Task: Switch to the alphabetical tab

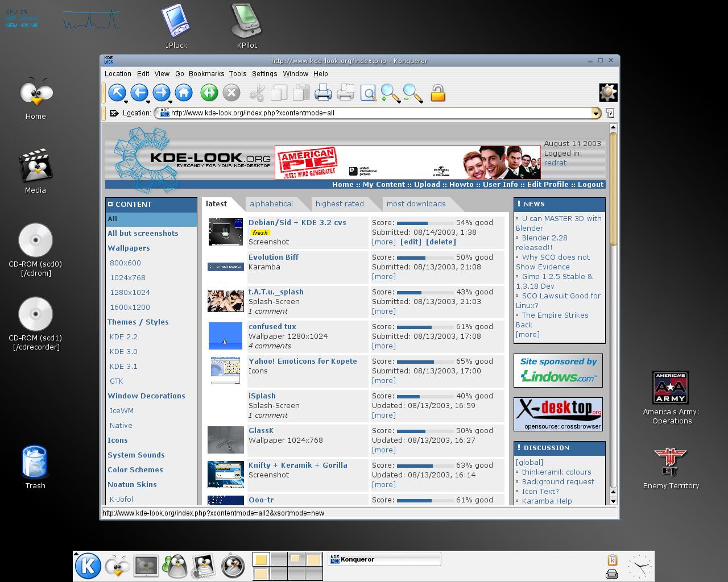Action: tap(271, 204)
